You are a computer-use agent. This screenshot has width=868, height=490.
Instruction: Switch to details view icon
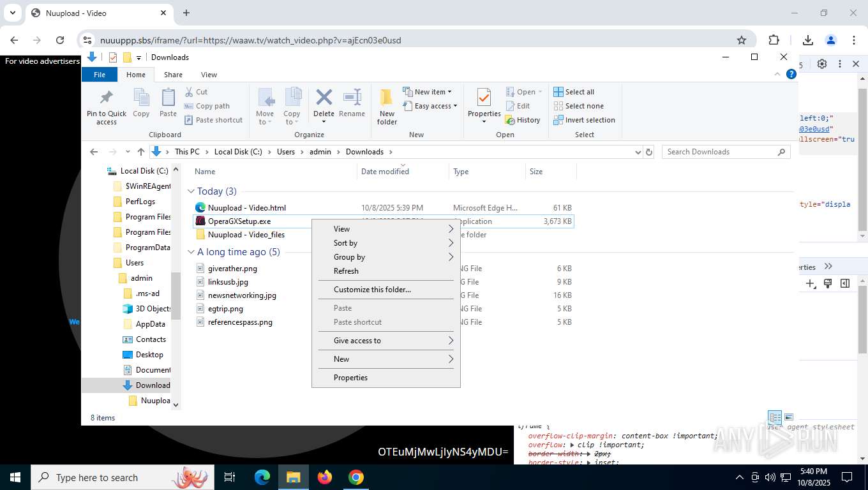click(775, 417)
